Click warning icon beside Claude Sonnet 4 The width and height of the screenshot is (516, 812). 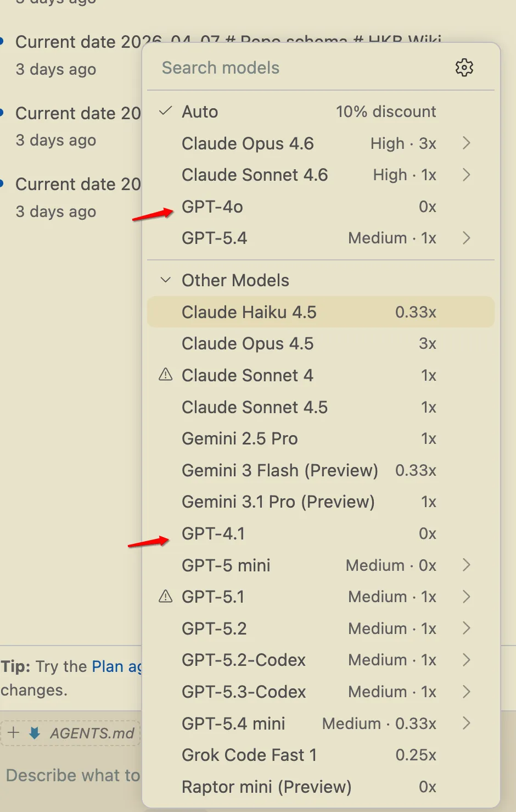click(x=165, y=375)
